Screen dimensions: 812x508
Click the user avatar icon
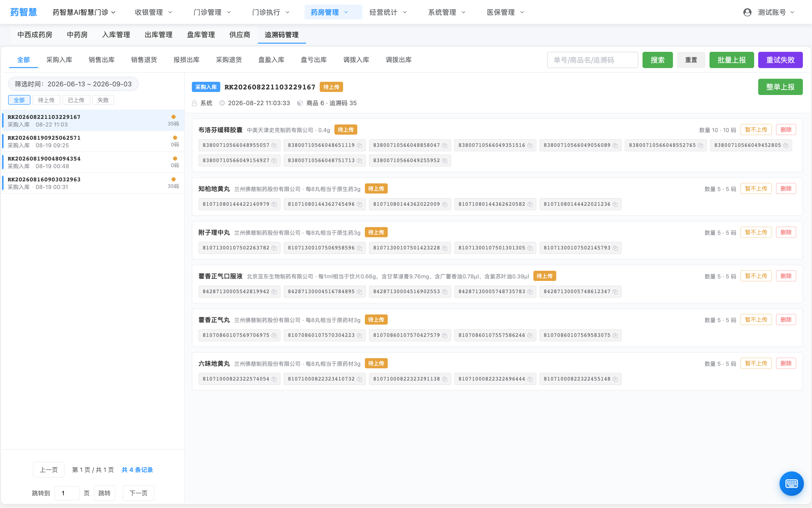(747, 12)
